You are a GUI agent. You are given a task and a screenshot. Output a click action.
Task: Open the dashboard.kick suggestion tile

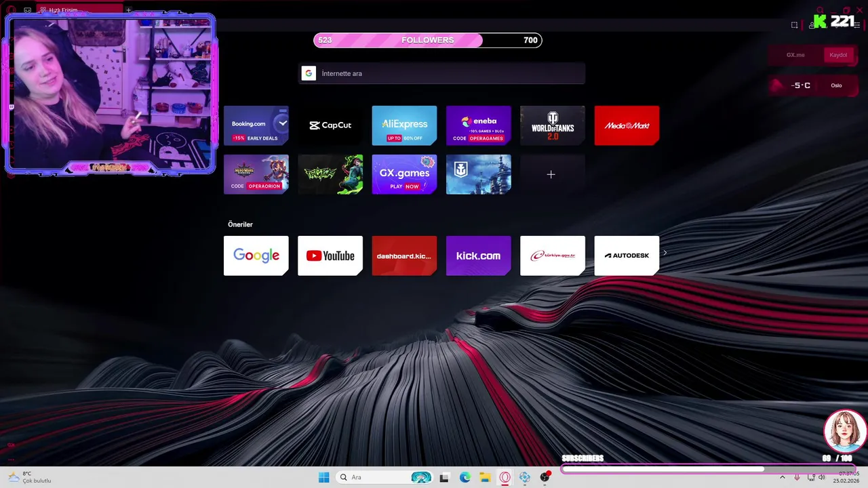[x=404, y=256]
